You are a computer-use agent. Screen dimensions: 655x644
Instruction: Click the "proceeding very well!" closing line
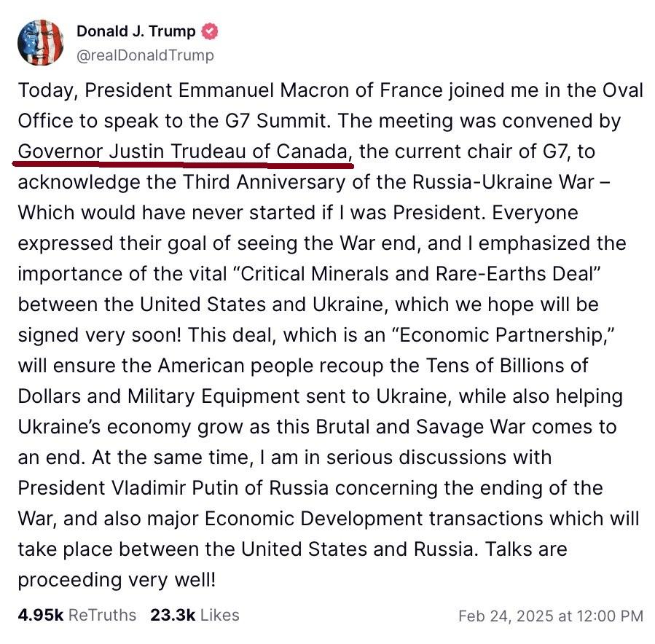point(117,580)
